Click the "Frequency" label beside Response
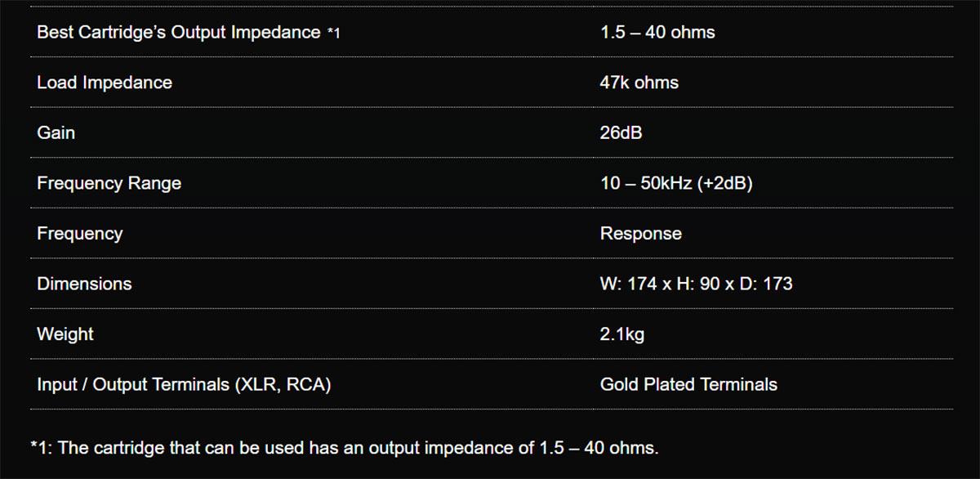This screenshot has width=980, height=479. [x=79, y=234]
